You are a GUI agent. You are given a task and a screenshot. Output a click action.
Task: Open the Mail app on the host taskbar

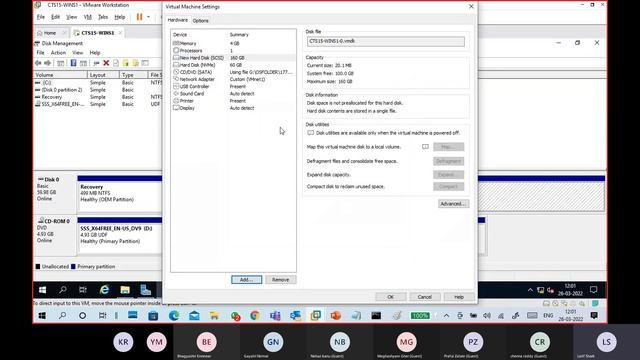click(194, 316)
